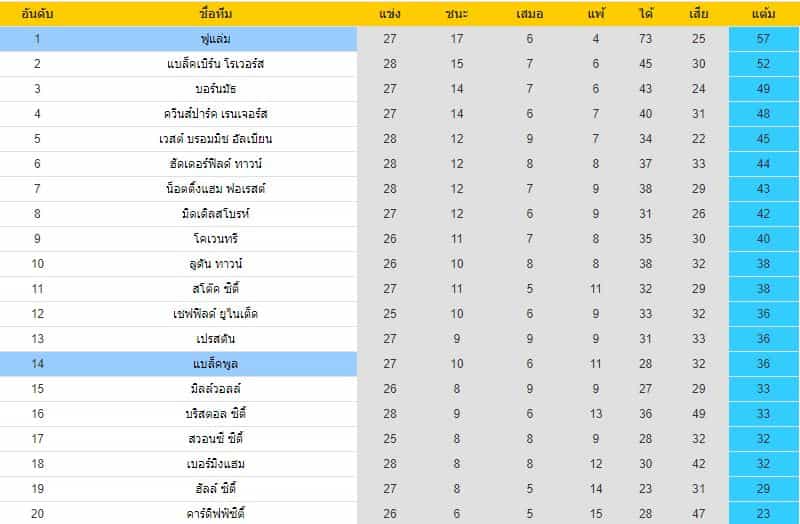Click the สวอนซี ซิตี้ team name
Image resolution: width=800 pixels, height=524 pixels.
pos(215,438)
